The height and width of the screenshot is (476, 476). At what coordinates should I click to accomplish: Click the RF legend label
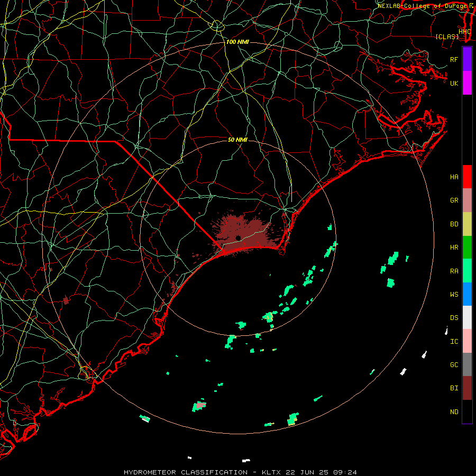pyautogui.click(x=454, y=59)
